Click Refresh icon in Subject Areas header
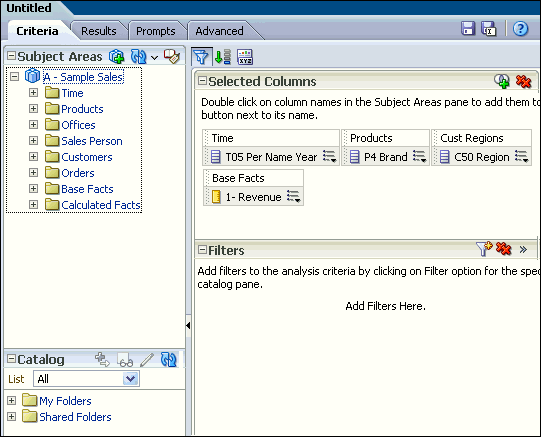 click(138, 57)
